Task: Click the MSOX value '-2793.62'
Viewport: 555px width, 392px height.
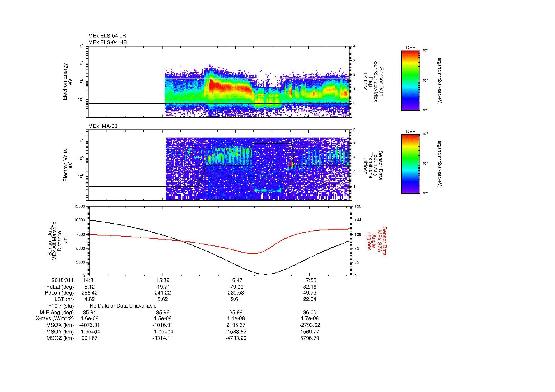Action: [310, 325]
